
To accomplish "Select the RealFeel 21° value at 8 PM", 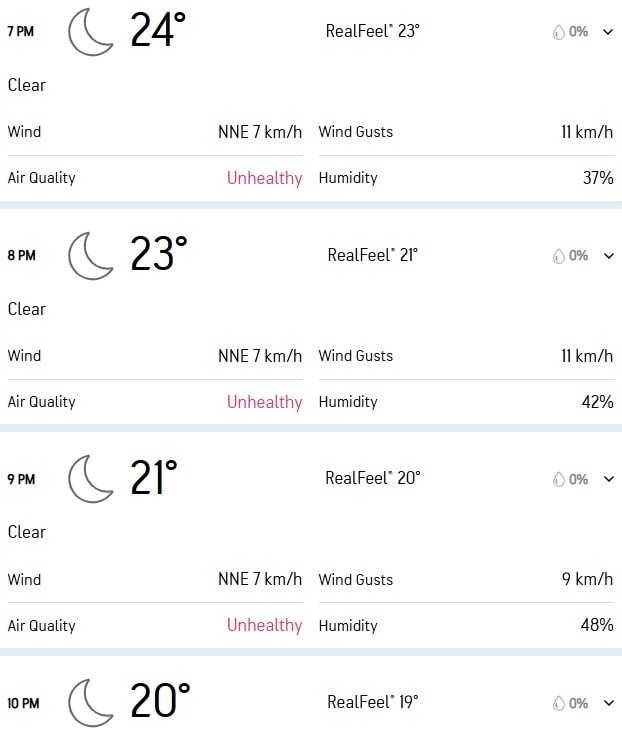I will [372, 255].
